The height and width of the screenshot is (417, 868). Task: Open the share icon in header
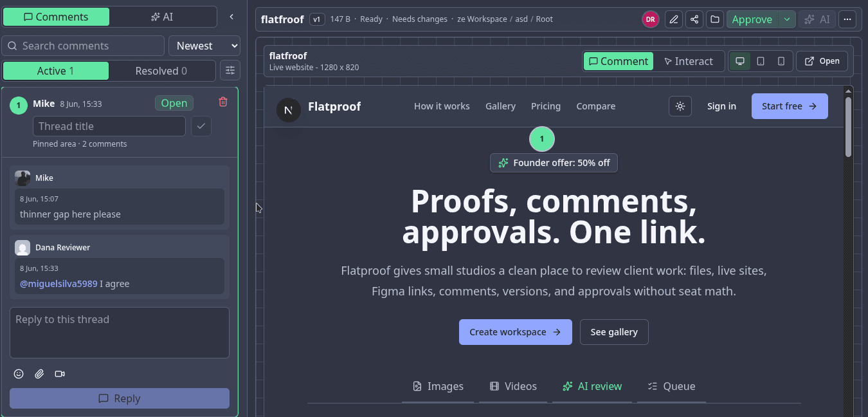[694, 19]
